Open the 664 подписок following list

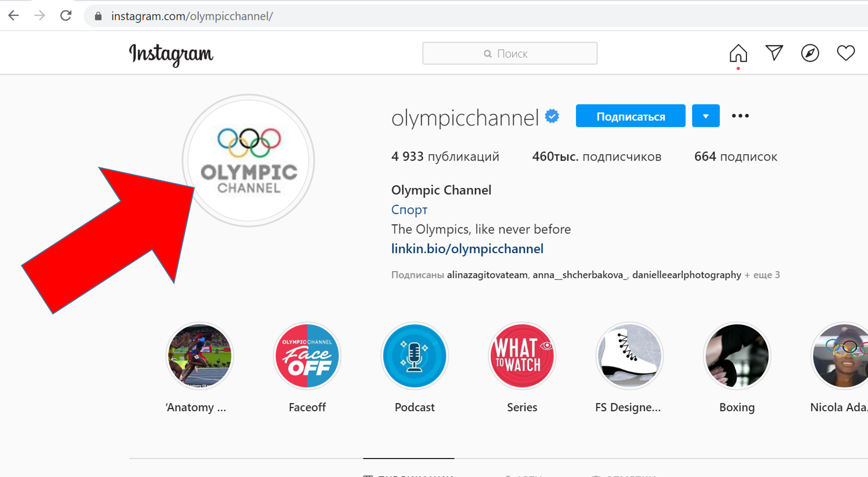(735, 156)
